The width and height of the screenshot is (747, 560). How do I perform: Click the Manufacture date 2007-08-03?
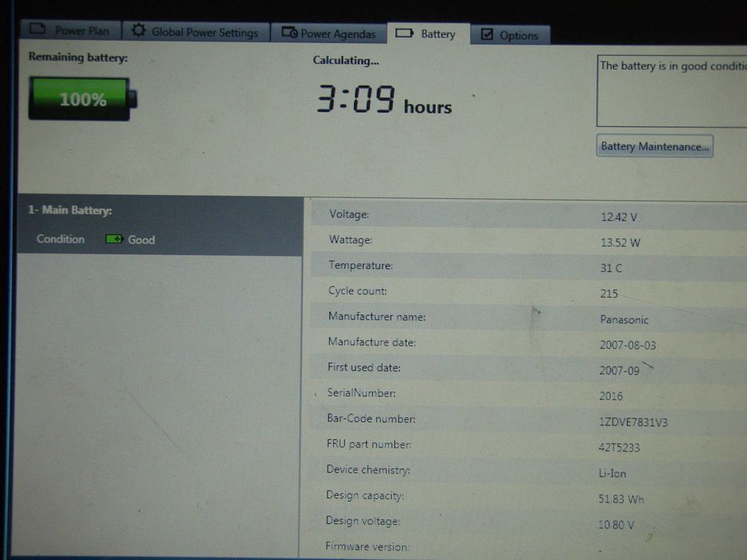click(x=628, y=345)
